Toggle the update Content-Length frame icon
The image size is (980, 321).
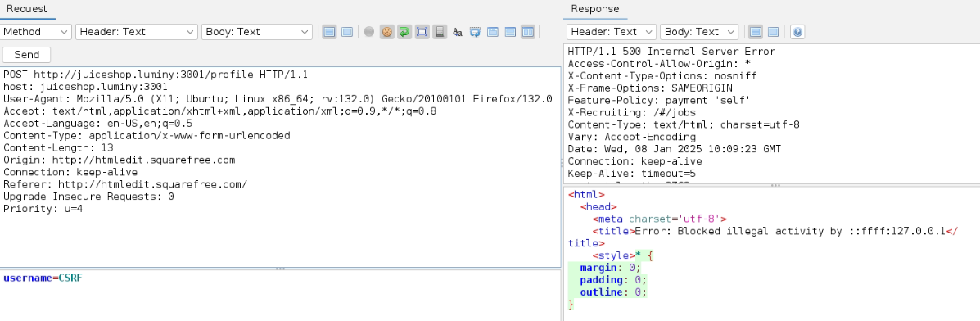coord(422,32)
